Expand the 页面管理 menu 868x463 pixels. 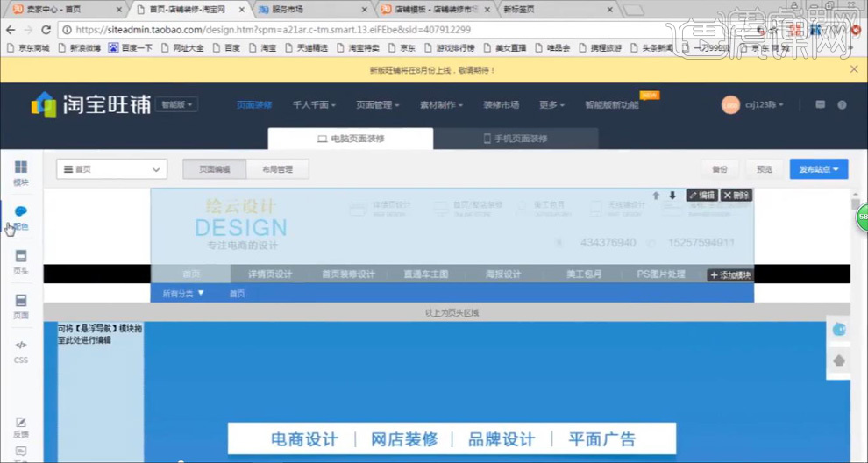[378, 104]
